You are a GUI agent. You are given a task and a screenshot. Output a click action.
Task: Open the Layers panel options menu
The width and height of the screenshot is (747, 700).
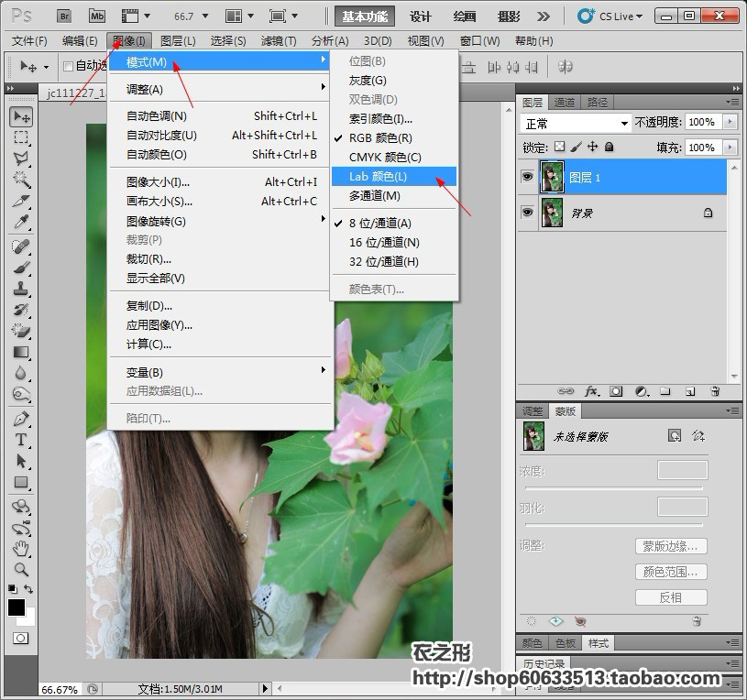pyautogui.click(x=732, y=102)
